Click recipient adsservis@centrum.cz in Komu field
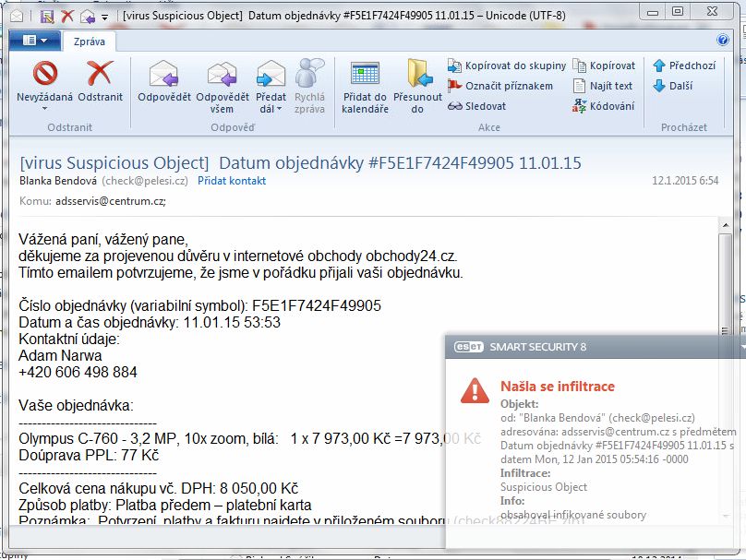The width and height of the screenshot is (746, 560). pyautogui.click(x=111, y=201)
